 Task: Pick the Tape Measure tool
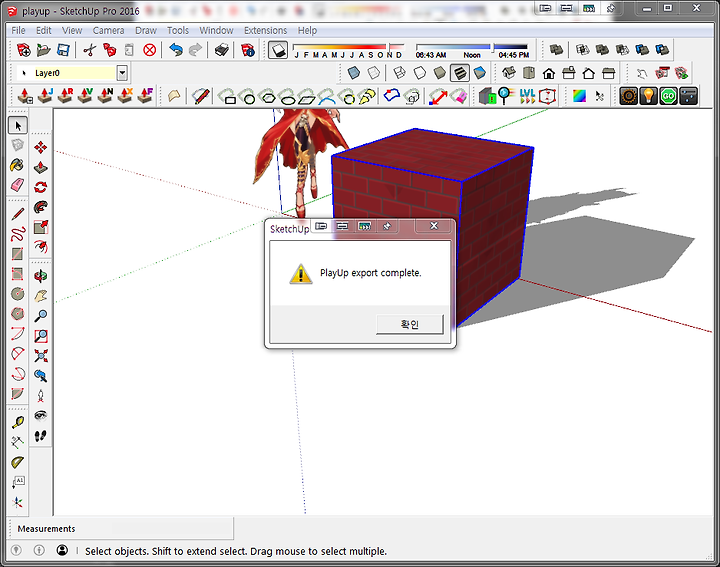coord(17,422)
